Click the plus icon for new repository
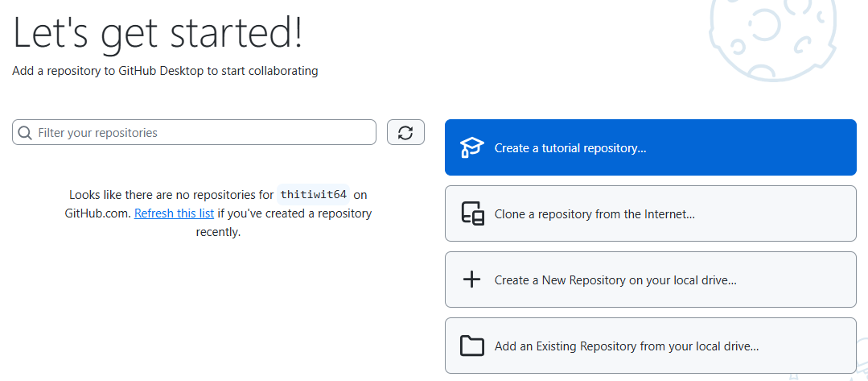The width and height of the screenshot is (868, 381). [471, 280]
